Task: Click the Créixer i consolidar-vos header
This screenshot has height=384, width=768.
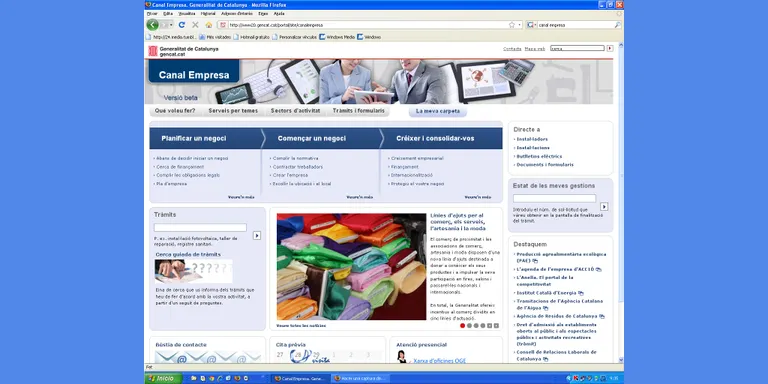Action: coord(435,139)
